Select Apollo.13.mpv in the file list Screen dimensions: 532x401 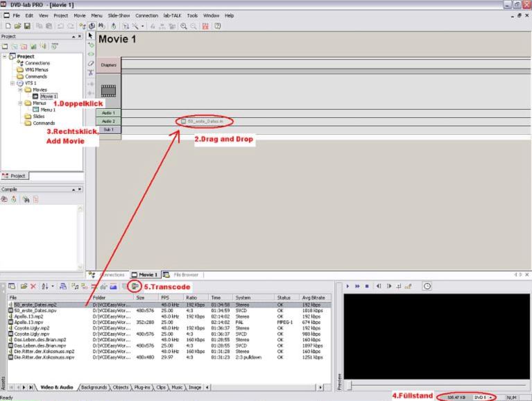pos(30,323)
